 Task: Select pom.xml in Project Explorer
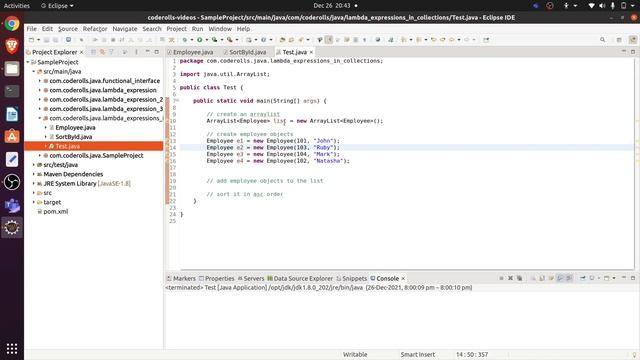tap(56, 211)
